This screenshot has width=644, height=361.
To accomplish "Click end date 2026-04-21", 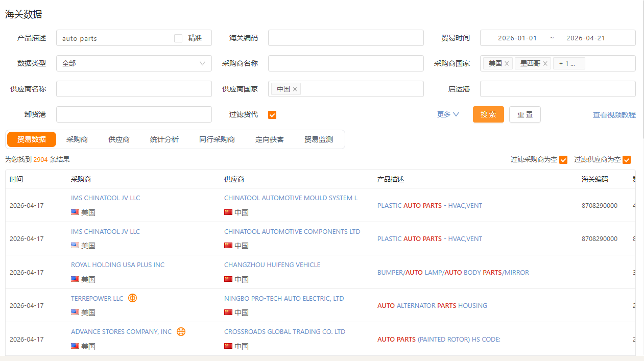I will (x=586, y=38).
